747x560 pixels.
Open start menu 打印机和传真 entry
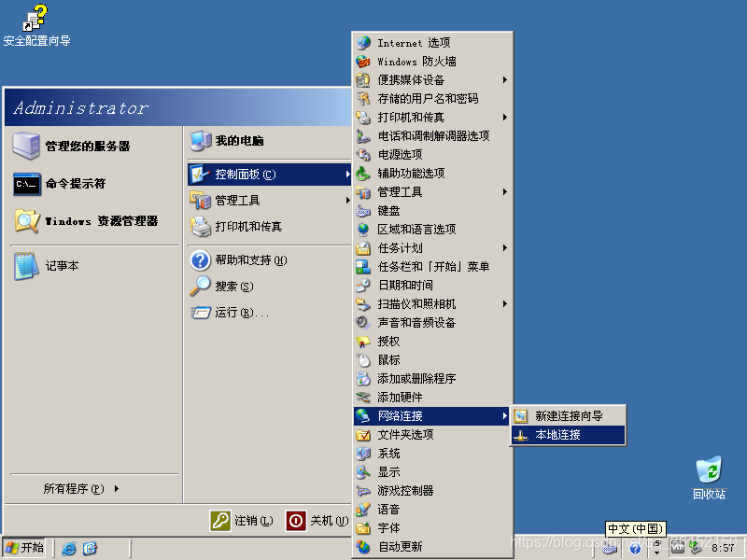pyautogui.click(x=270, y=227)
